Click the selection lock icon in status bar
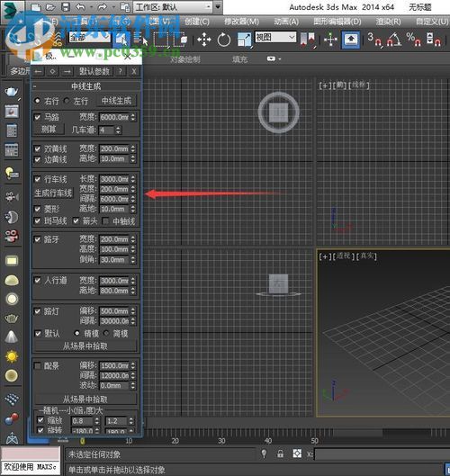 pyautogui.click(x=280, y=454)
